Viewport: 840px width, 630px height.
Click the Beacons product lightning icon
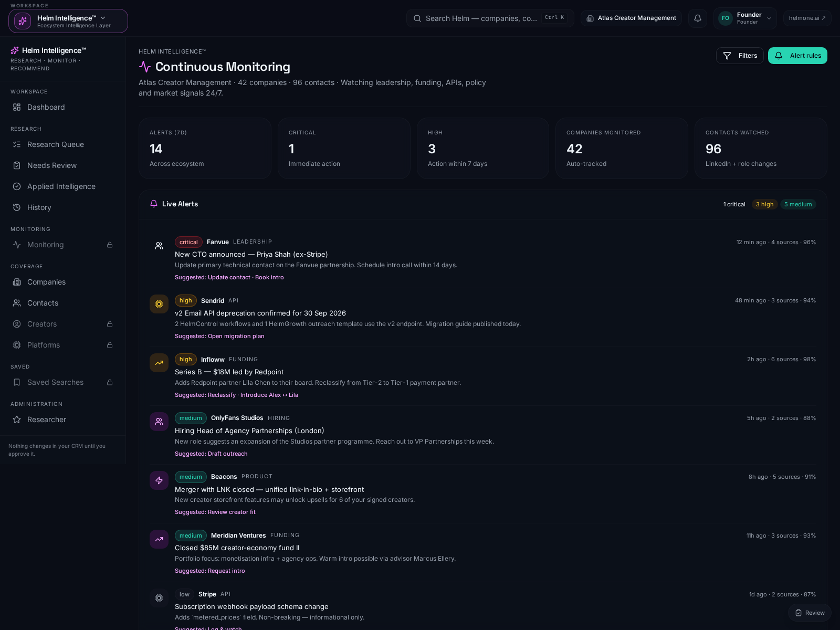tap(159, 480)
